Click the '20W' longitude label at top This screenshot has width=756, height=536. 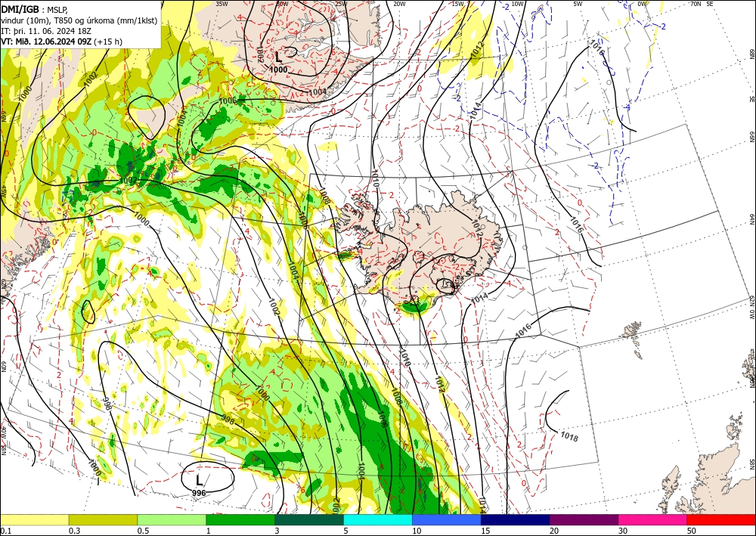398,4
